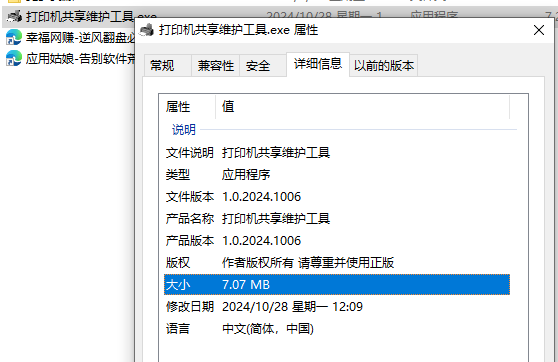Select the 产品名称 row
Viewport: 558px width, 362px height.
click(337, 219)
